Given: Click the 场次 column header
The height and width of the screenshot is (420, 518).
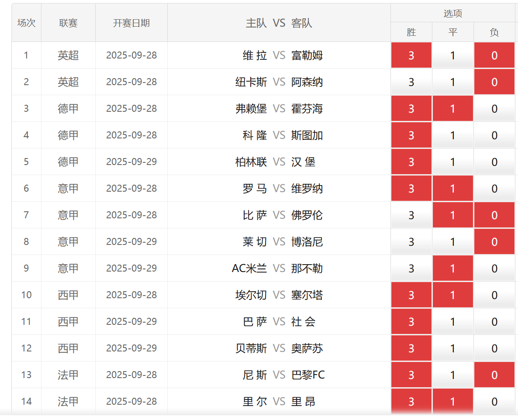Looking at the screenshot, I should [26, 23].
